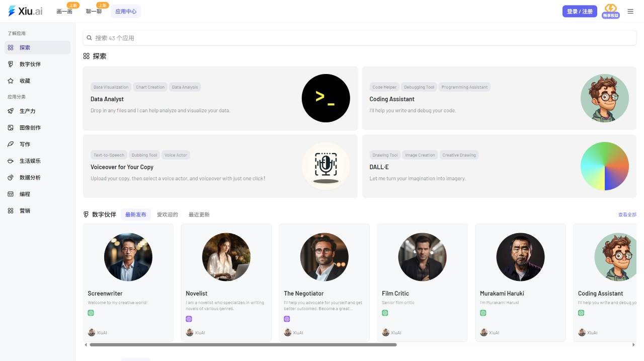Click the DALL·E color wheel icon
The width and height of the screenshot is (644, 361).
click(605, 166)
